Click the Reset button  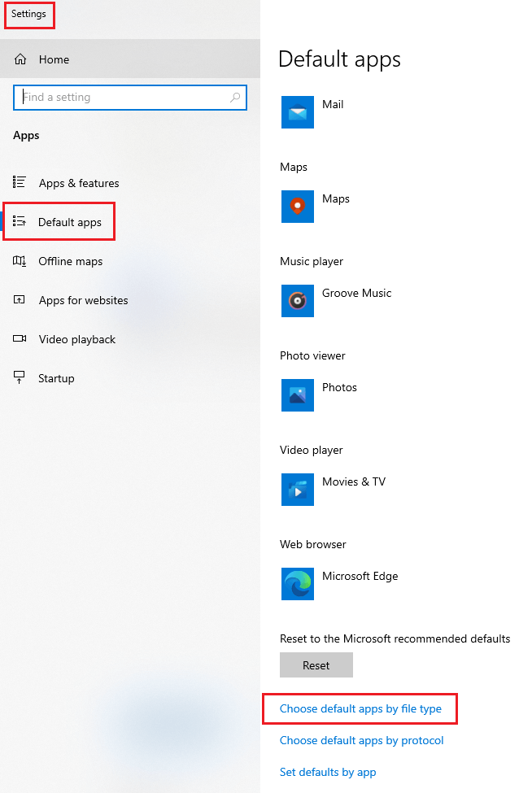pos(316,665)
